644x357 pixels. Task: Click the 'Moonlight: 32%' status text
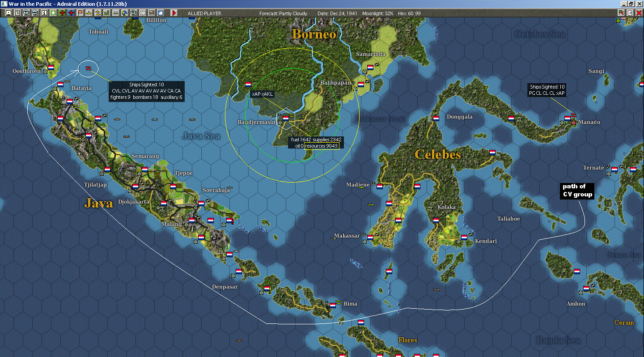(378, 13)
